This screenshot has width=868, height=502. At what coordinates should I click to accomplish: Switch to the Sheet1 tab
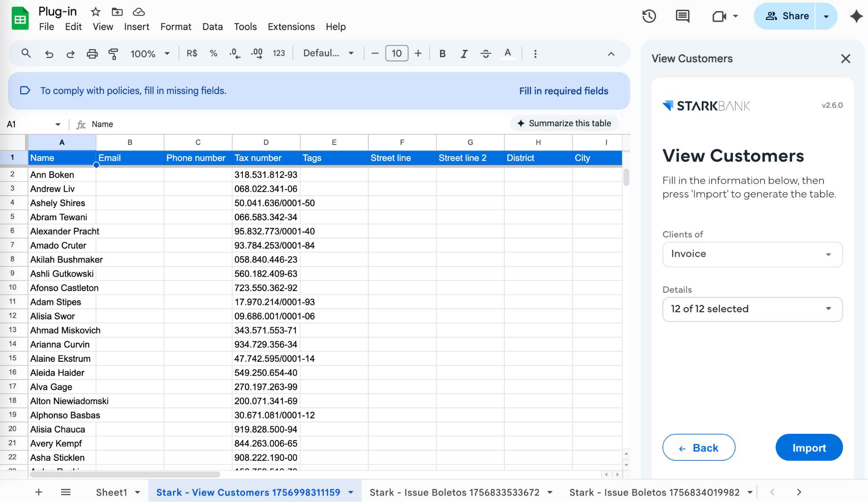(111, 492)
